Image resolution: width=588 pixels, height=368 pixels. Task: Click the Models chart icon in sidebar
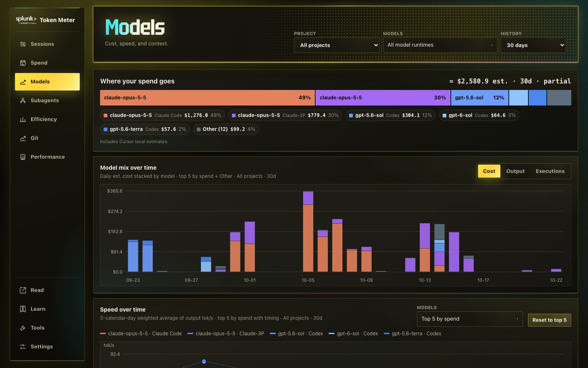click(x=23, y=82)
